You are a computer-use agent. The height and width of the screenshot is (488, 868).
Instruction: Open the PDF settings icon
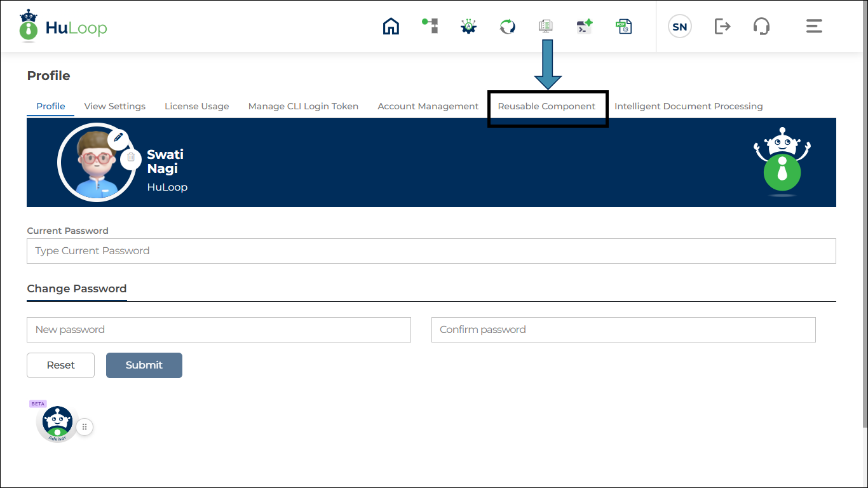click(624, 26)
